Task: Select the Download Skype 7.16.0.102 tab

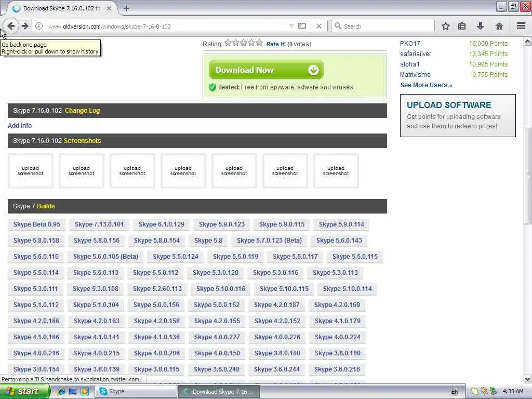Action: [61, 8]
